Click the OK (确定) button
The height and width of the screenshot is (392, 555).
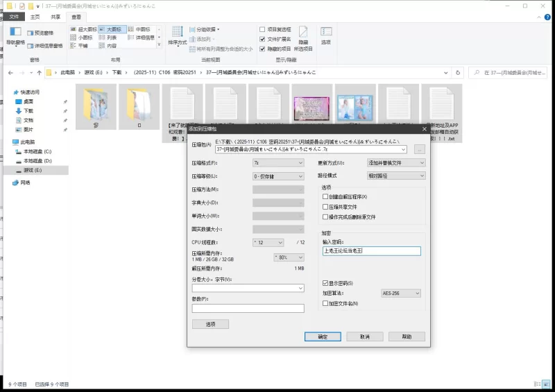click(x=323, y=336)
